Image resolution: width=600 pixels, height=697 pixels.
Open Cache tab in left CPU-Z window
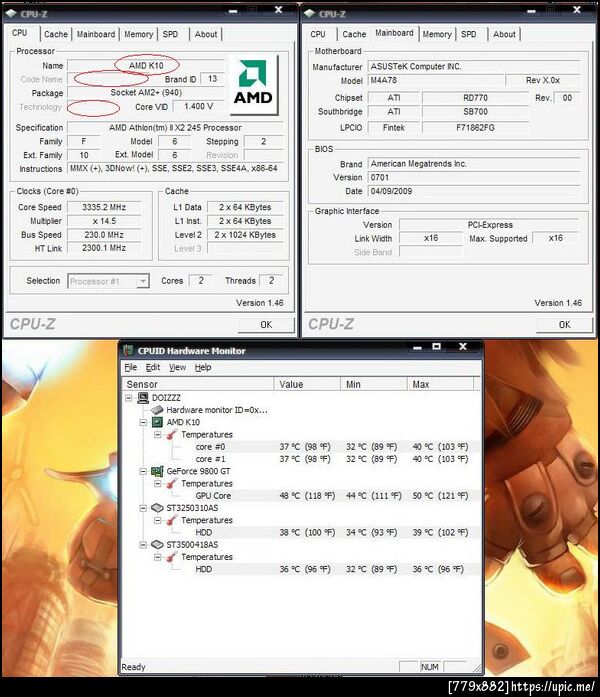56,34
